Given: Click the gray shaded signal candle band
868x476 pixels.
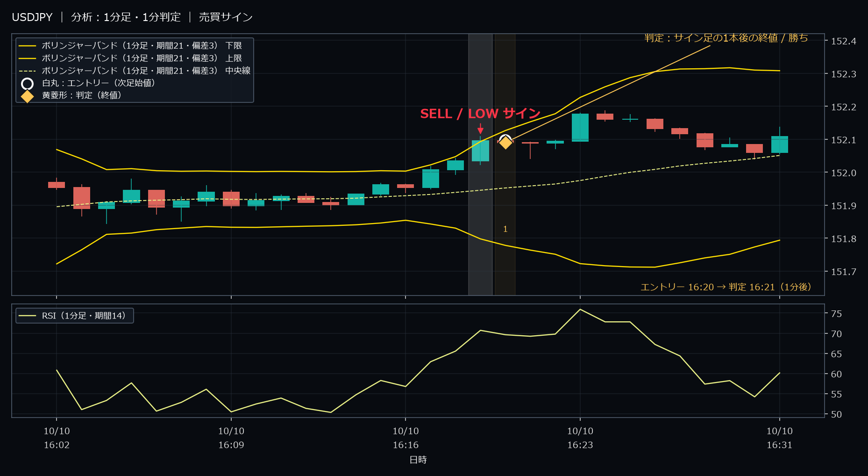Looking at the screenshot, I should click(480, 165).
